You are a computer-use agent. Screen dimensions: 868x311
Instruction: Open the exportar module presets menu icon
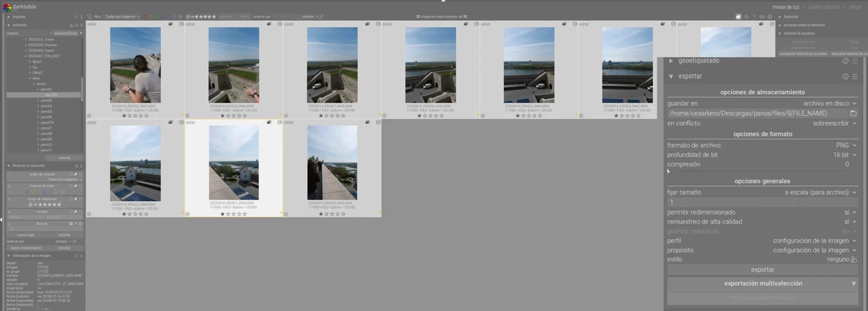pyautogui.click(x=855, y=76)
